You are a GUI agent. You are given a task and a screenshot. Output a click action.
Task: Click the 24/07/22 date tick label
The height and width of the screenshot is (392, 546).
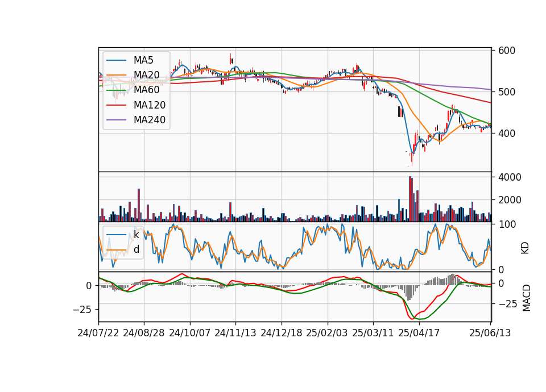coord(98,333)
